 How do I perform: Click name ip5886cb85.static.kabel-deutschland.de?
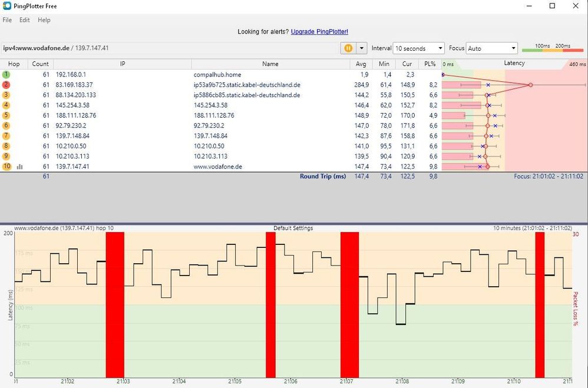click(x=247, y=95)
